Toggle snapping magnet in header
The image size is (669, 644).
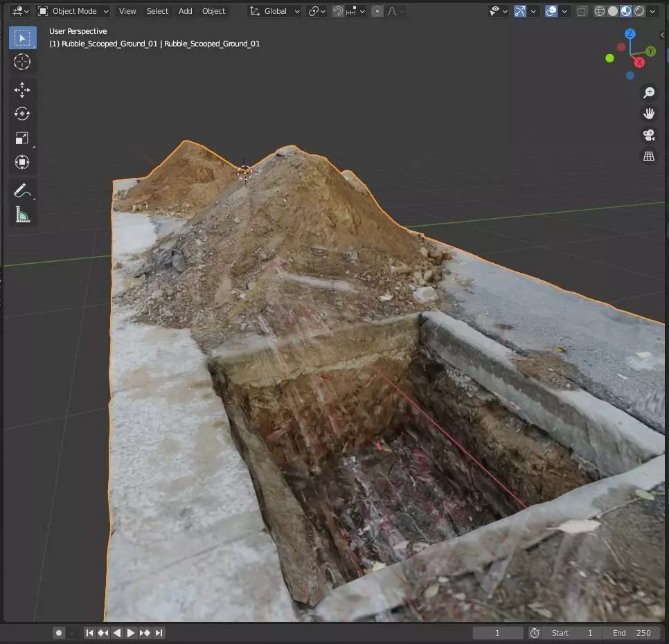337,11
